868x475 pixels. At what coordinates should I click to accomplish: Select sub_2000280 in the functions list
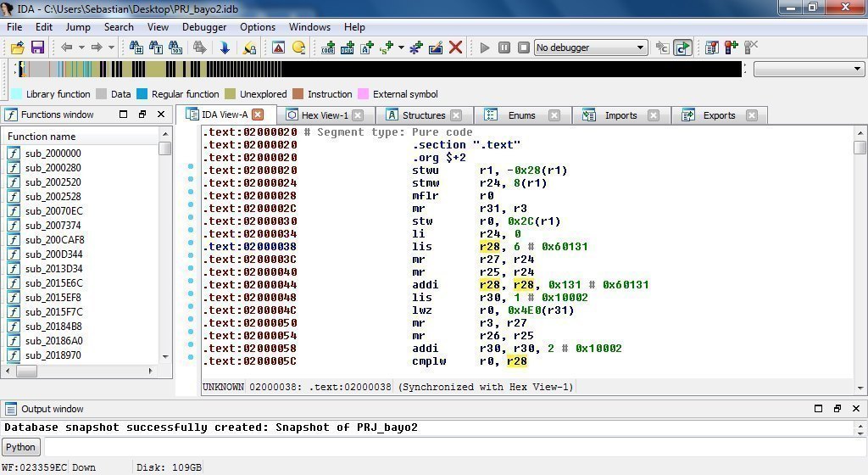(53, 168)
